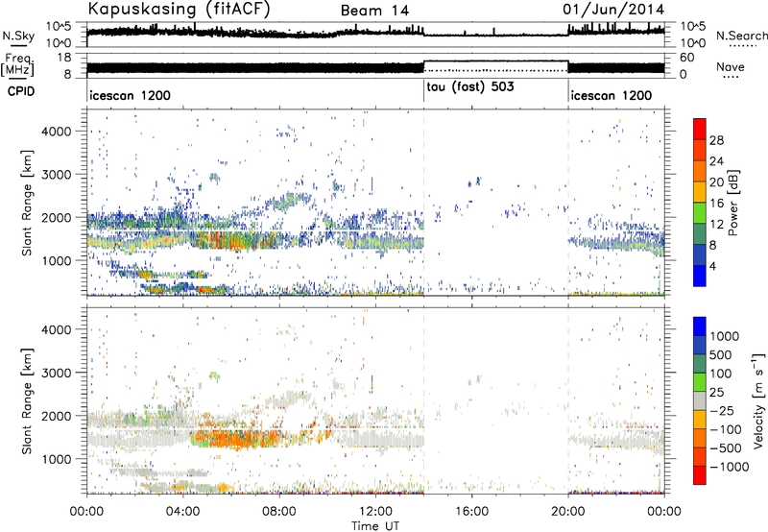Click the 2000 tick on power panel axis
Viewport: 768px width, 532px height.
pyautogui.click(x=57, y=217)
